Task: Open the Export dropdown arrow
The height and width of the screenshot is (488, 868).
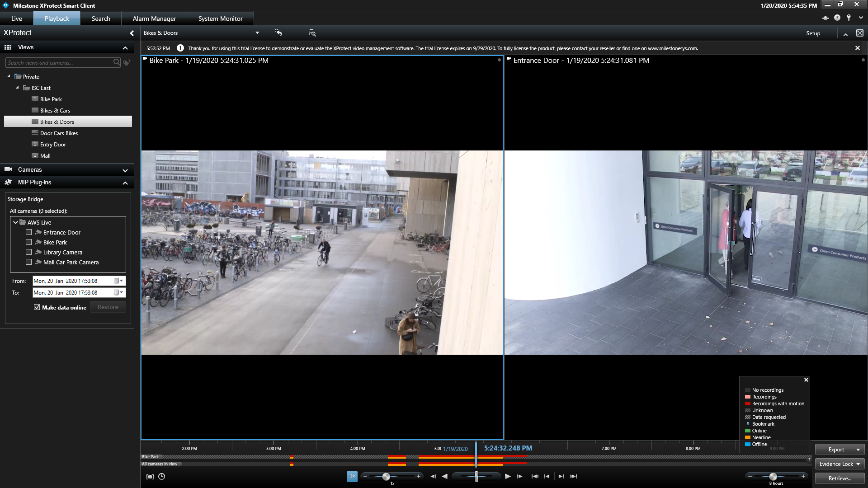Action: 858,450
